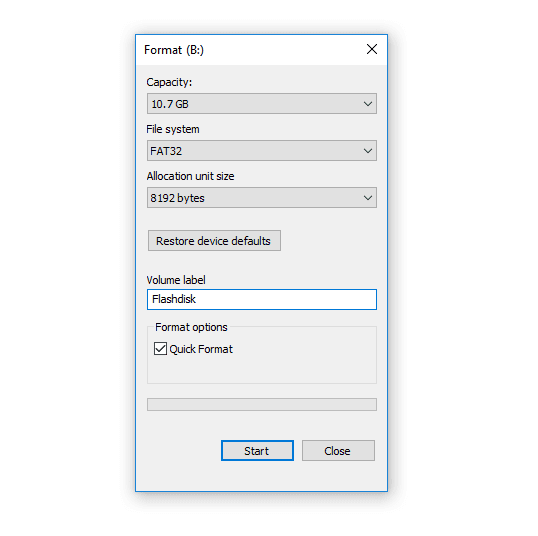
Task: Open the File system chevron
Action: (368, 151)
